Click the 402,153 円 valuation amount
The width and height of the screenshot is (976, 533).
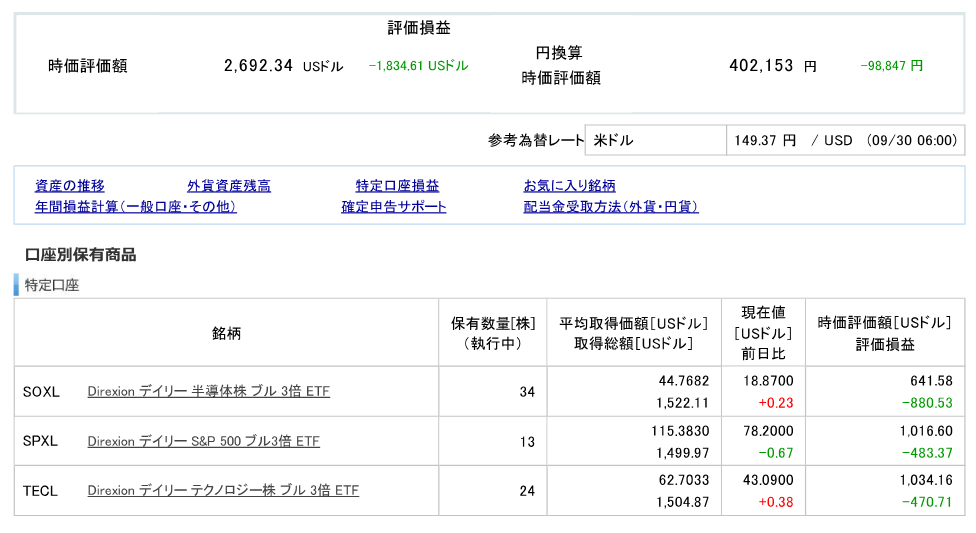(x=772, y=65)
